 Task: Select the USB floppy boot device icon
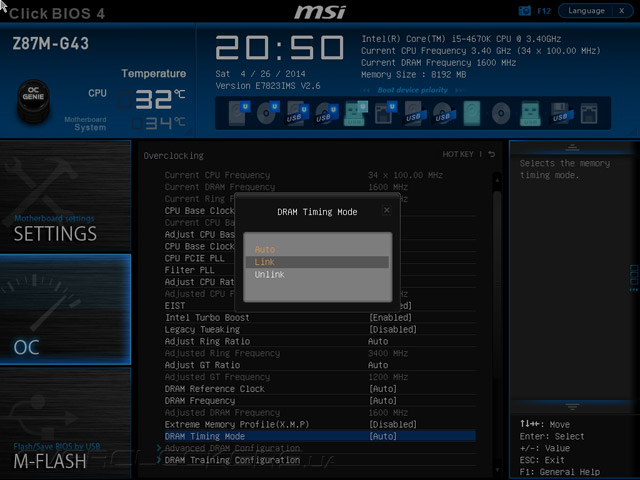coord(560,113)
